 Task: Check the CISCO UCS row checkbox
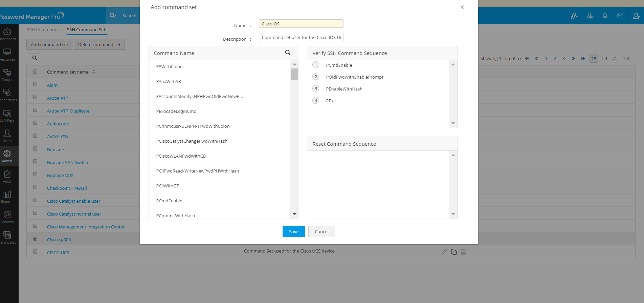point(35,252)
